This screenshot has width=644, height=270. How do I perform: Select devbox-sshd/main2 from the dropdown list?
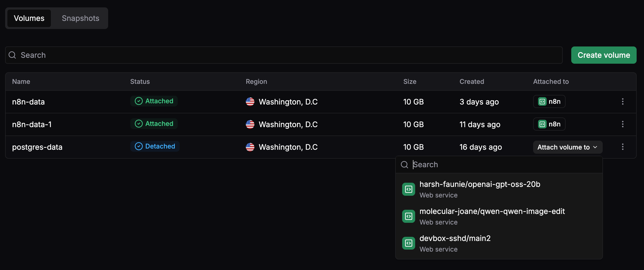(455, 243)
